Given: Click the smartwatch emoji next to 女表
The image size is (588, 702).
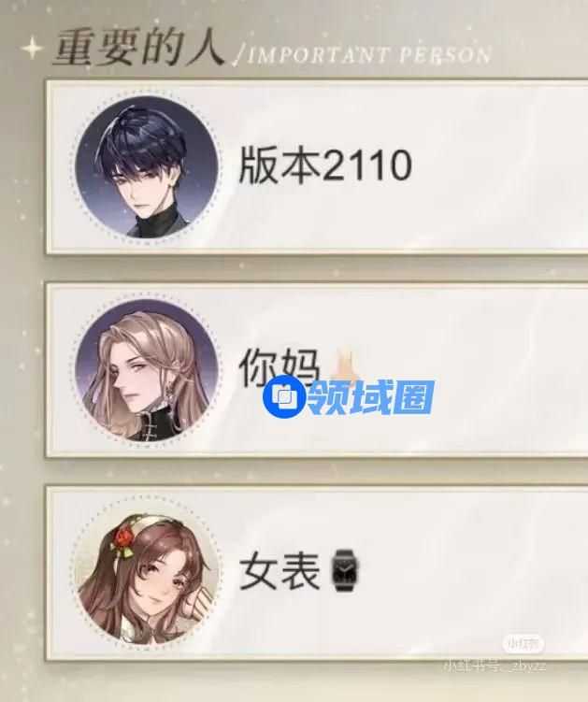Looking at the screenshot, I should (x=345, y=570).
